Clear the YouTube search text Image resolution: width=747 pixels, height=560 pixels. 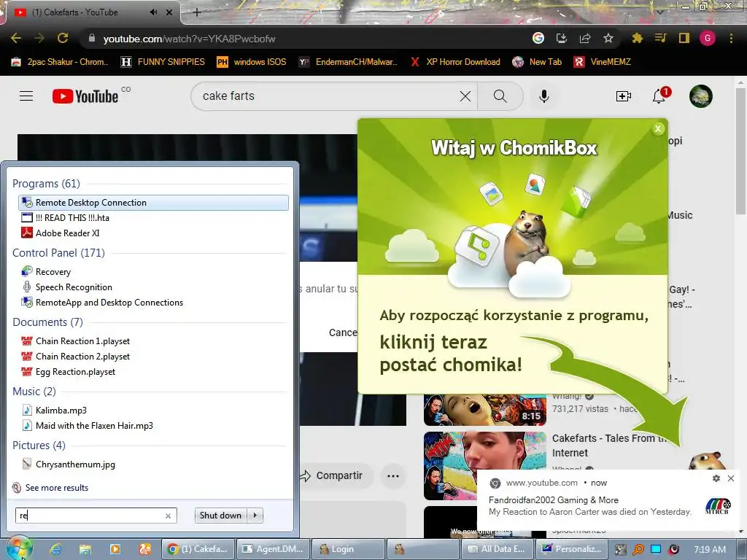(465, 96)
